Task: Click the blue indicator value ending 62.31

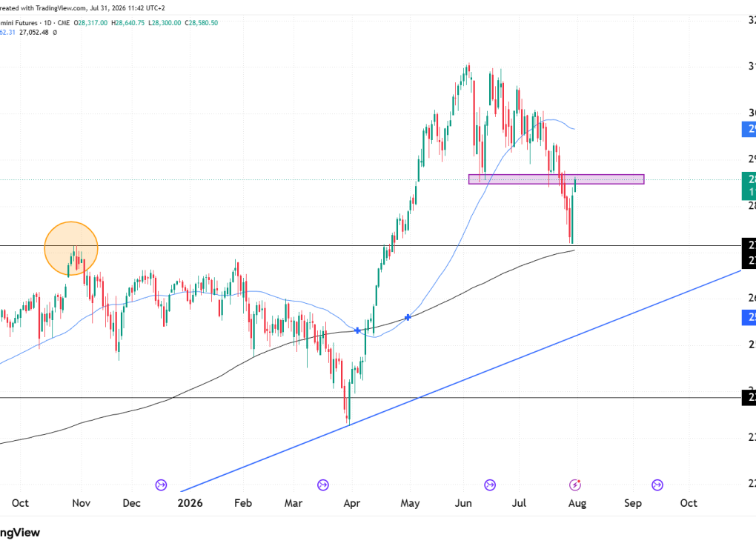Action: 7,33
